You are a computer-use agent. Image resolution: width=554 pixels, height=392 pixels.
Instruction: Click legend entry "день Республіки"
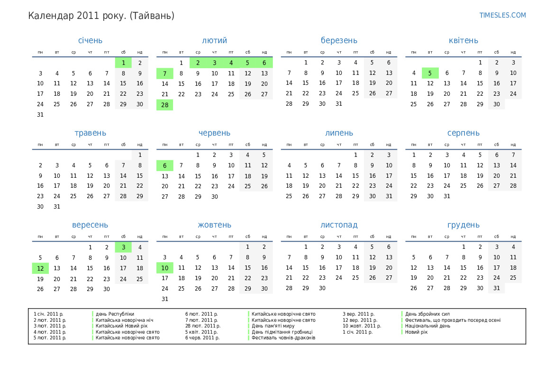(x=115, y=314)
